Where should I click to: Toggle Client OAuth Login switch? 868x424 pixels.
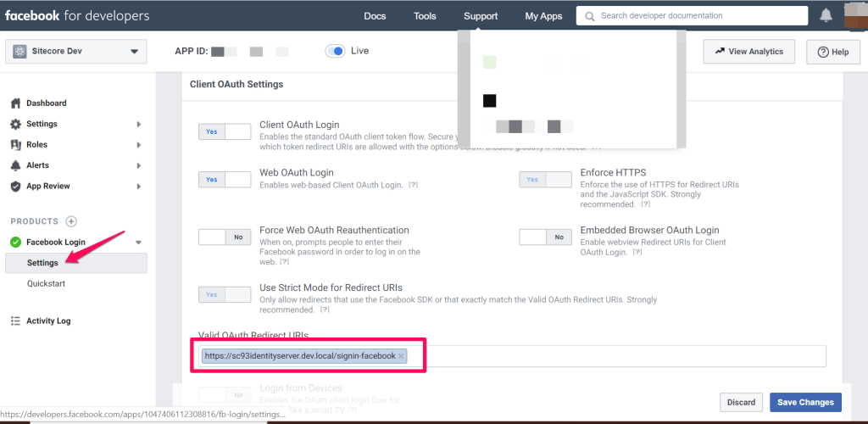click(x=225, y=131)
